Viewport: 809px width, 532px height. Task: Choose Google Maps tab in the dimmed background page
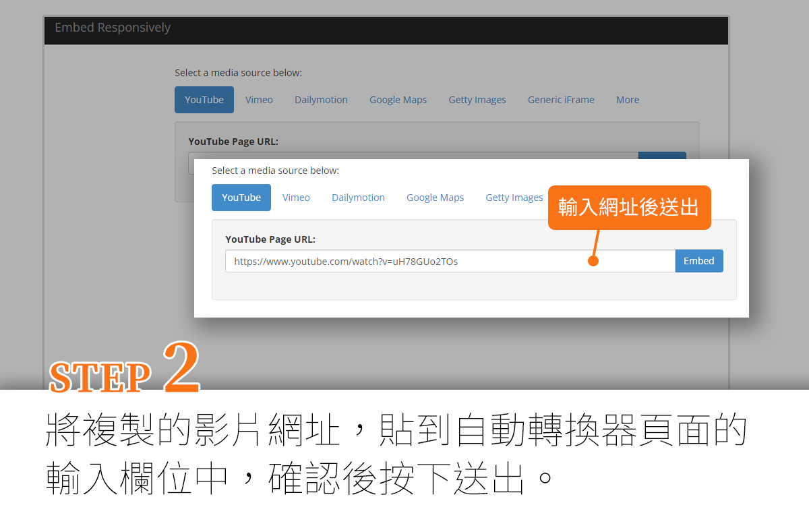click(398, 100)
